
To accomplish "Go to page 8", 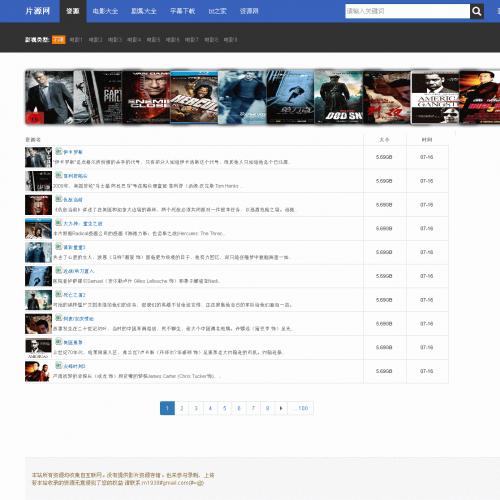I will pos(268,408).
